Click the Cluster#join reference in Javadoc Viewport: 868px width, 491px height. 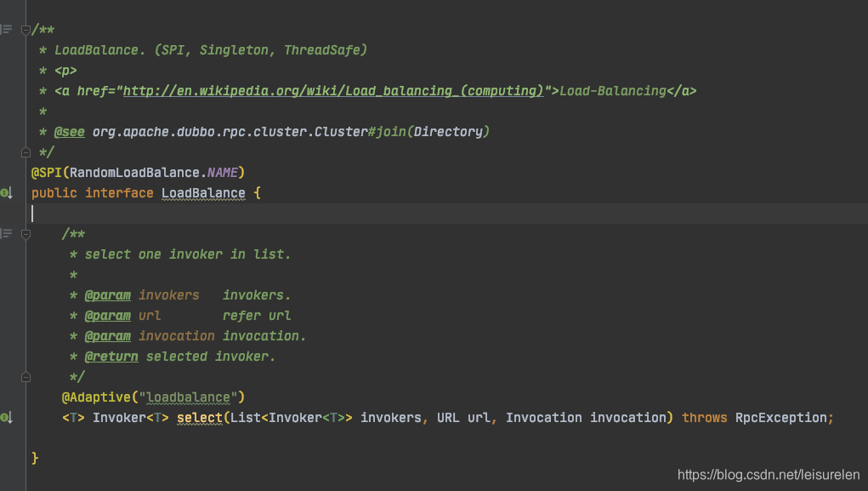pyautogui.click(x=361, y=132)
